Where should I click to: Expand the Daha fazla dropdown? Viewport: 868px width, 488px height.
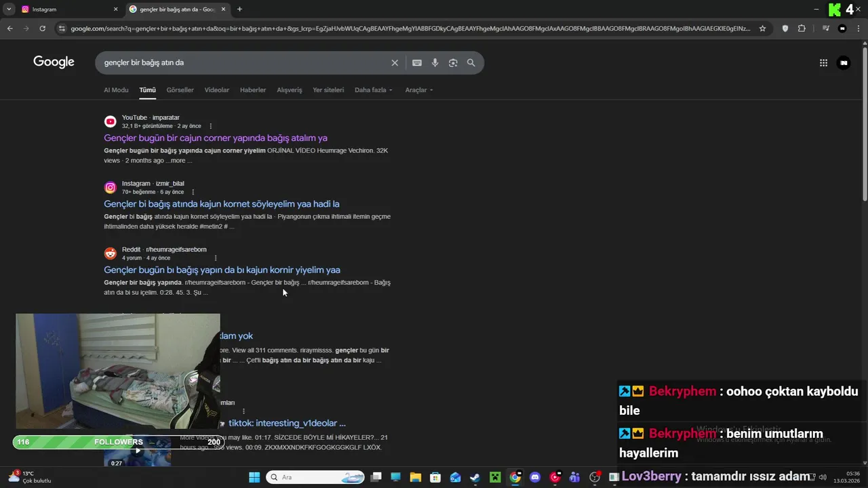(374, 90)
